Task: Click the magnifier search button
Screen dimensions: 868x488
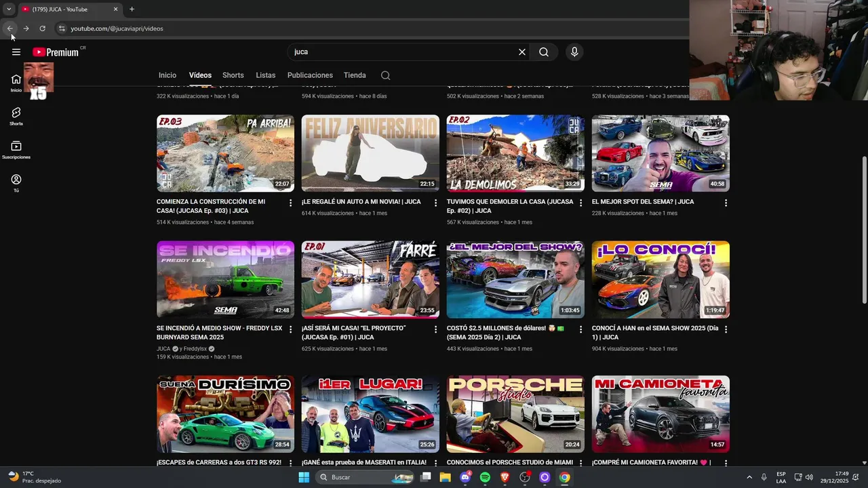Action: pyautogui.click(x=544, y=52)
